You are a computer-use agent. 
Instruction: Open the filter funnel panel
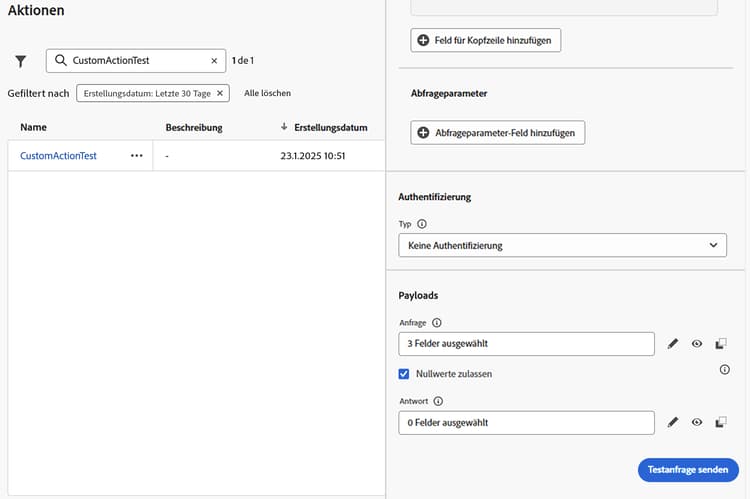[x=21, y=61]
